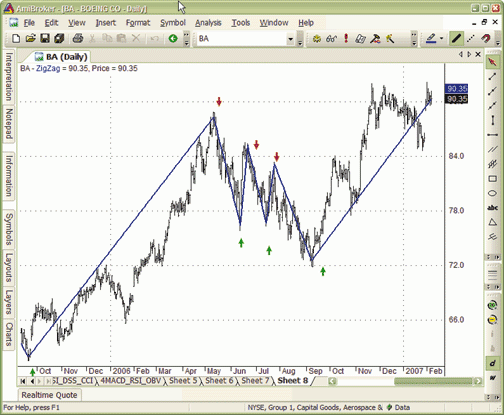Select the Rectangle drawing tool

492,179
